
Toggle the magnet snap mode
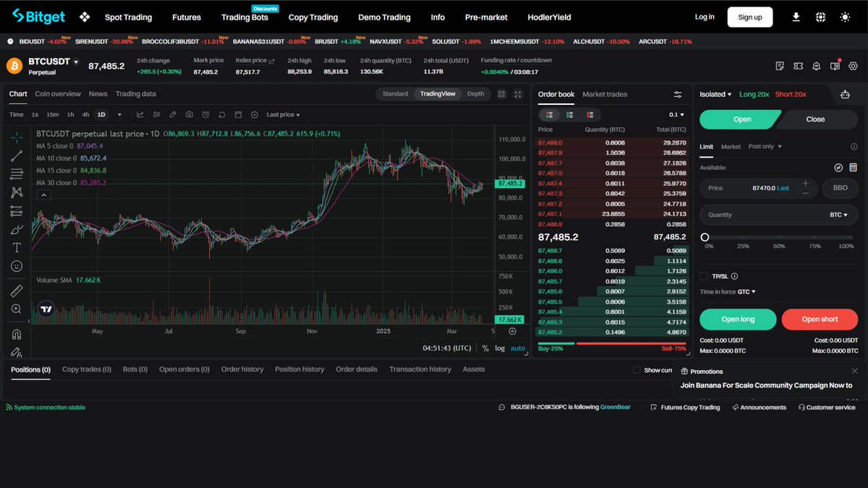point(17,334)
